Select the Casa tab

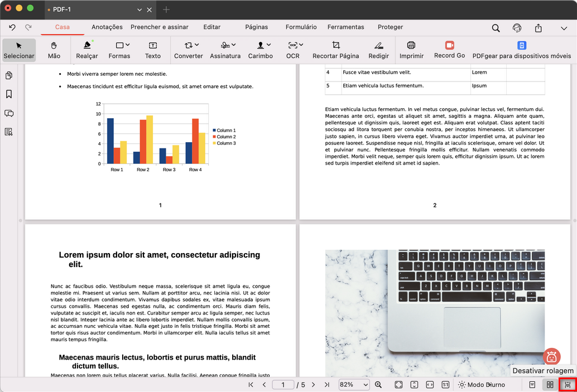62,27
